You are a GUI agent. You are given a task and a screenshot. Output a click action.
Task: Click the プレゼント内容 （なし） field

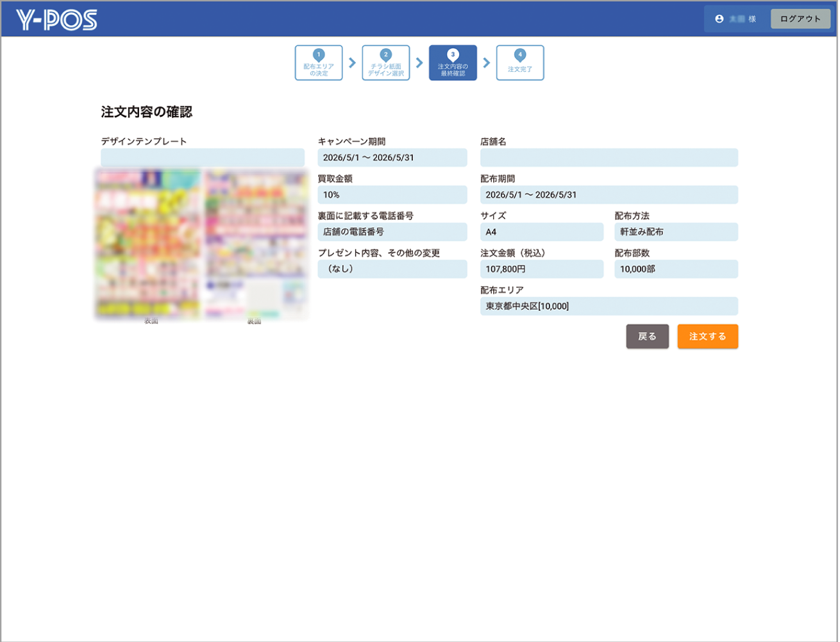pyautogui.click(x=392, y=269)
